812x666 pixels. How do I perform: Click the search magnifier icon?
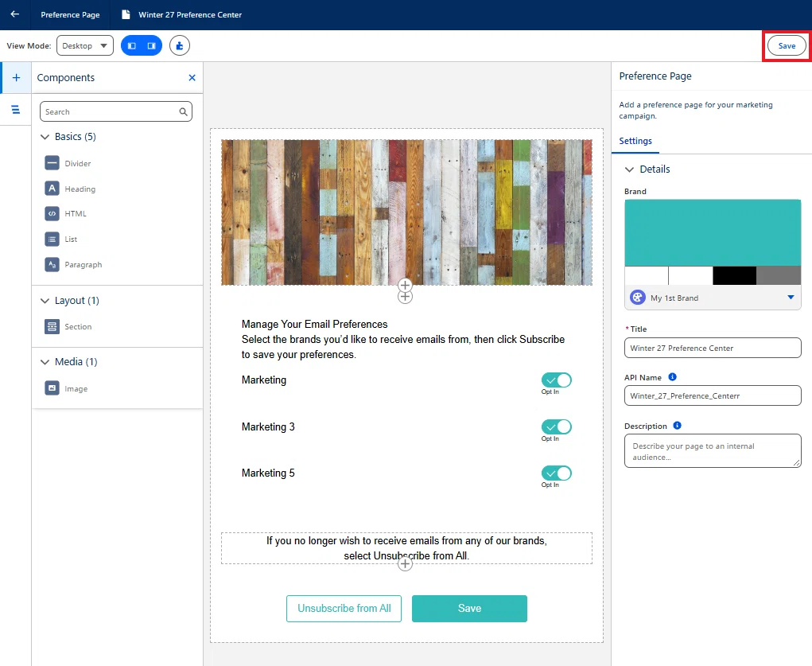pyautogui.click(x=184, y=111)
